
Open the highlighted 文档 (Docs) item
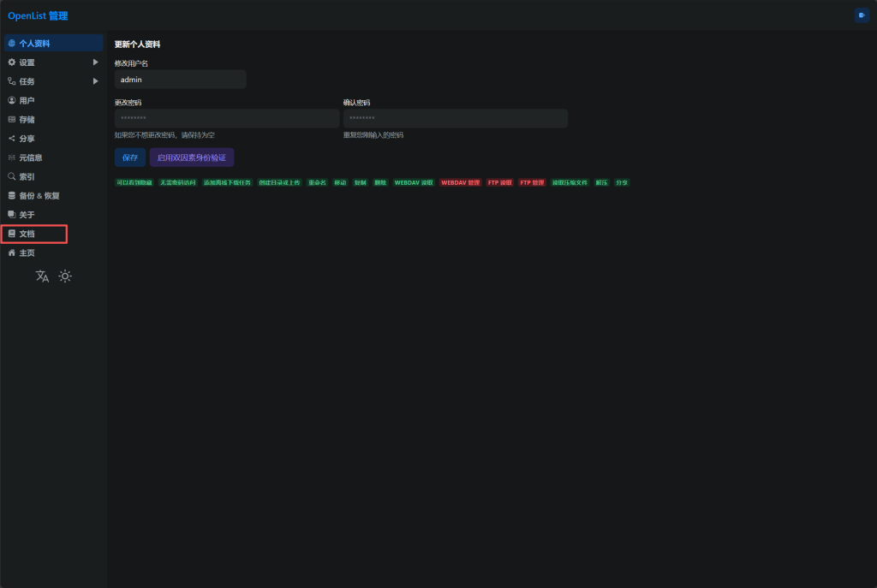pyautogui.click(x=27, y=234)
